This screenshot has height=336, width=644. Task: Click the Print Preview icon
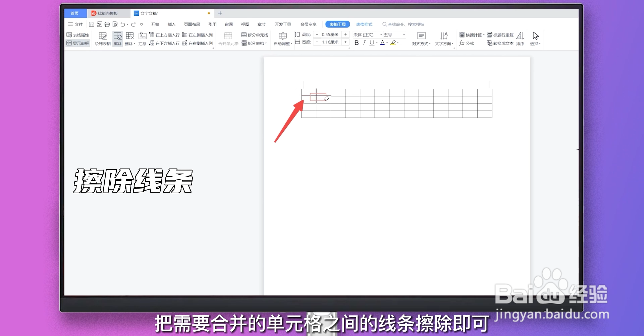click(115, 24)
